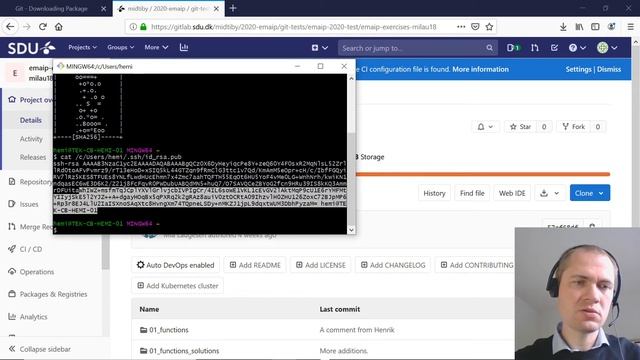
Task: Open the Firefox library icon
Action: coord(579,27)
